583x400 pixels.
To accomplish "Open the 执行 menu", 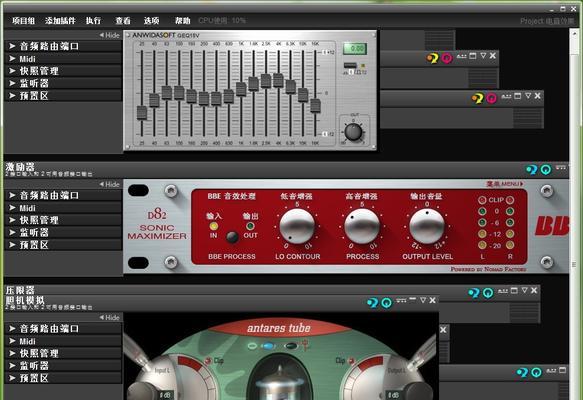I will point(93,21).
